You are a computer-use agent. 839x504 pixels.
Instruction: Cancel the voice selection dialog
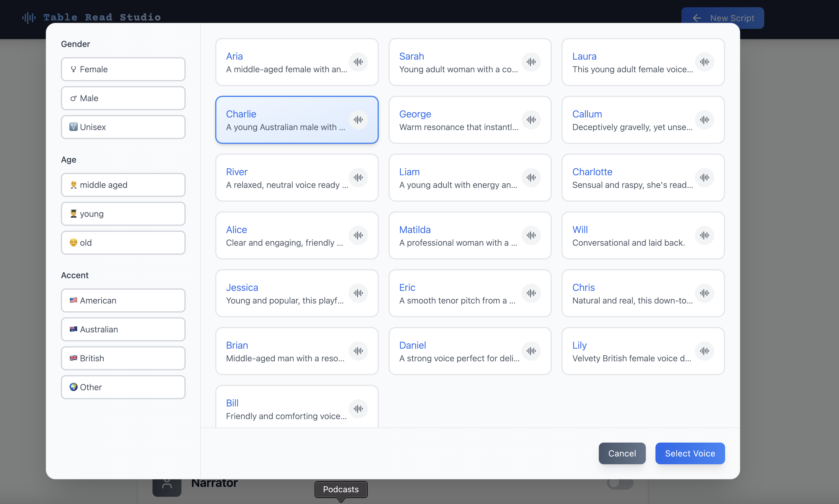click(x=622, y=453)
